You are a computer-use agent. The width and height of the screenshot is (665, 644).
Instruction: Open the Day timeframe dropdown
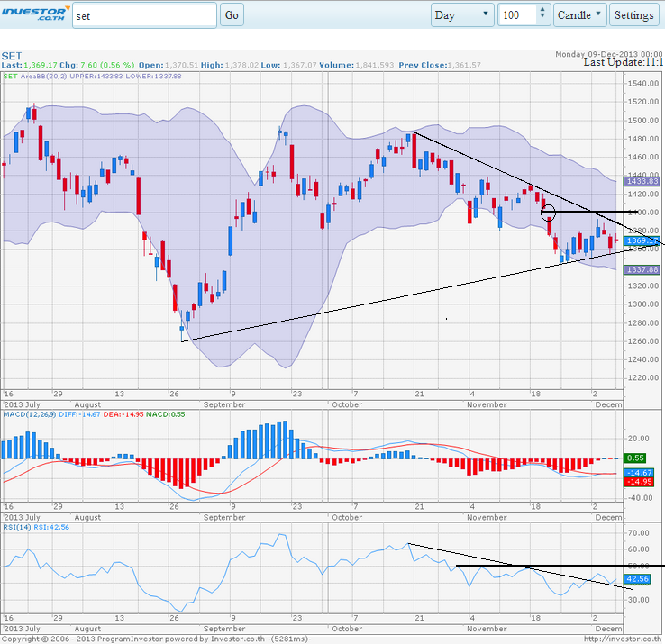tap(461, 14)
